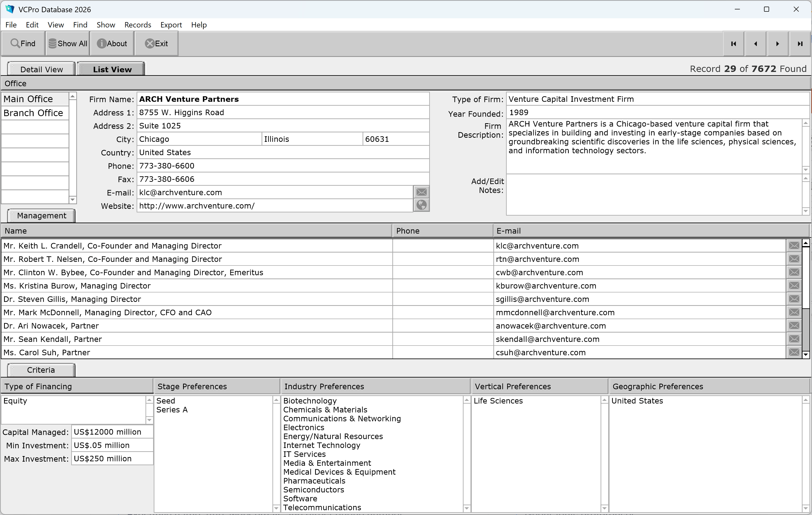The image size is (812, 515).
Task: Open the View menu
Action: (x=56, y=25)
